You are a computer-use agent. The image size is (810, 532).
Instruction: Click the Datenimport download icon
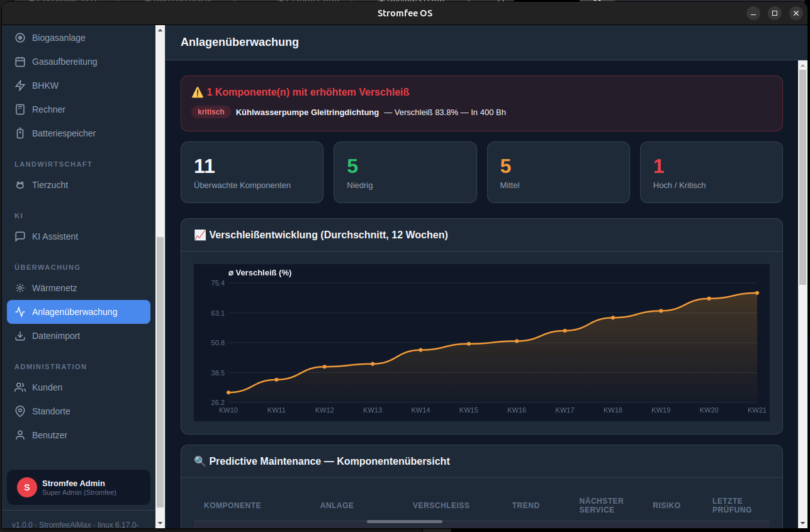pyautogui.click(x=20, y=336)
